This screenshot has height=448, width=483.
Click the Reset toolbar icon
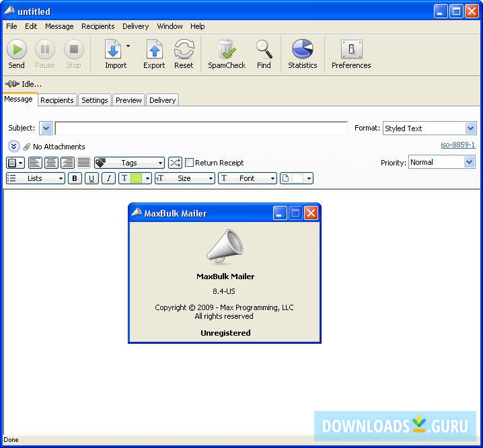point(184,53)
